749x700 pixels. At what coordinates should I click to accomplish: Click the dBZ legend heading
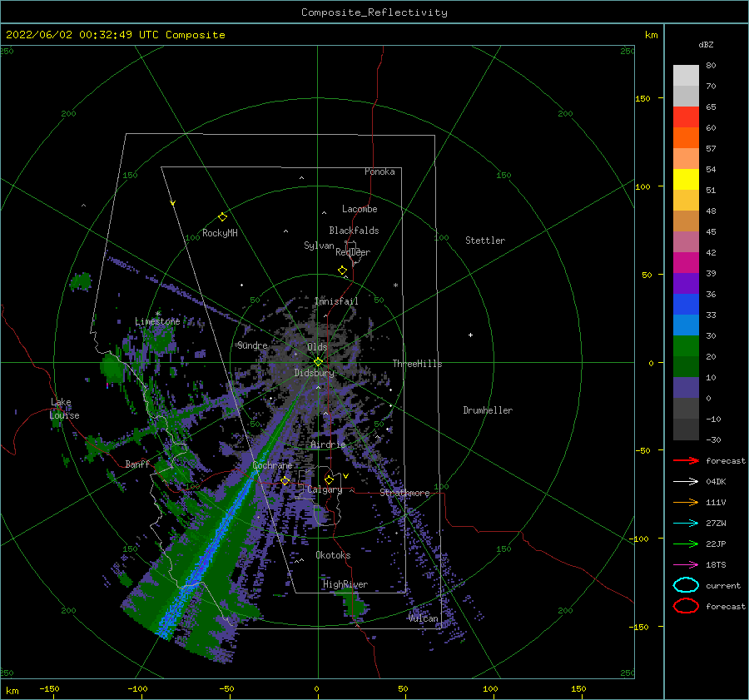point(706,44)
